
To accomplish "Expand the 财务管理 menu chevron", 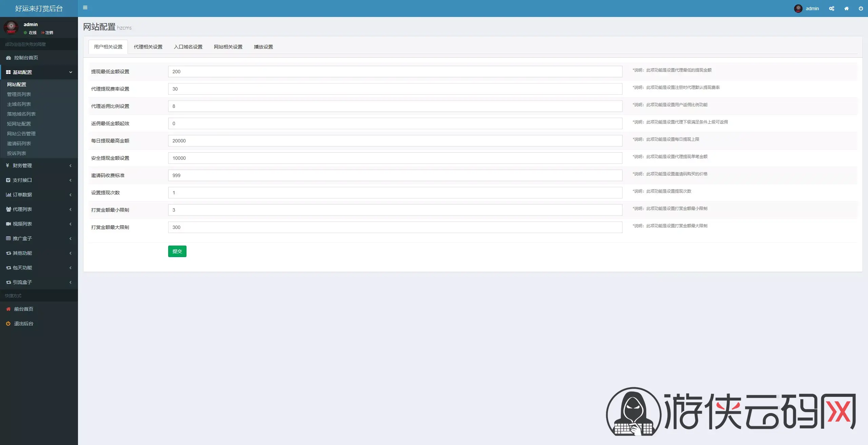I will pos(71,166).
